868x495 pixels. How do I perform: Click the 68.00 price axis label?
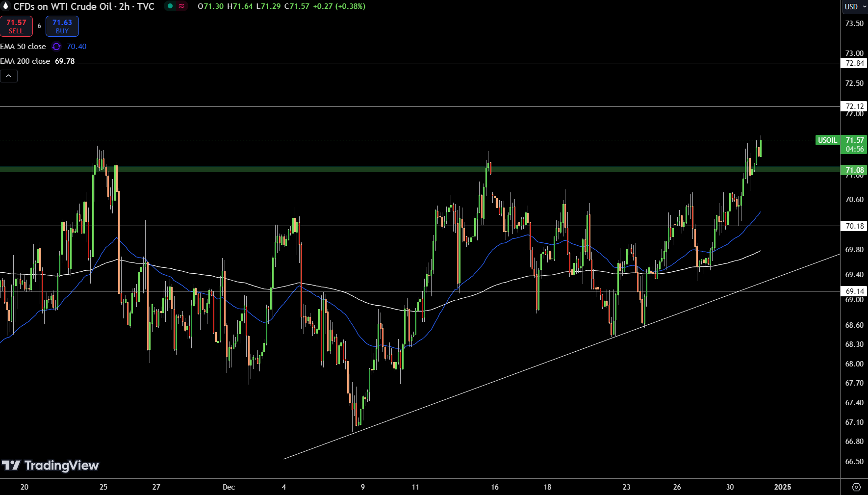854,364
